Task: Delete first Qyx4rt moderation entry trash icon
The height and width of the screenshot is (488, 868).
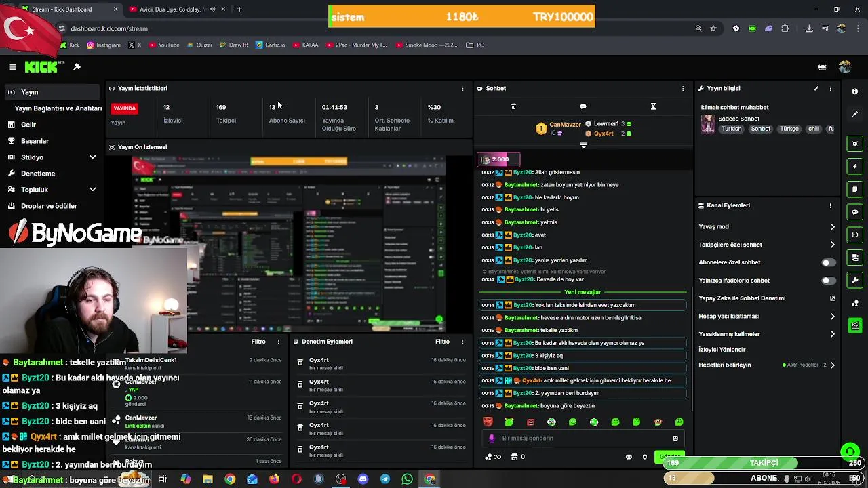Action: pos(300,363)
